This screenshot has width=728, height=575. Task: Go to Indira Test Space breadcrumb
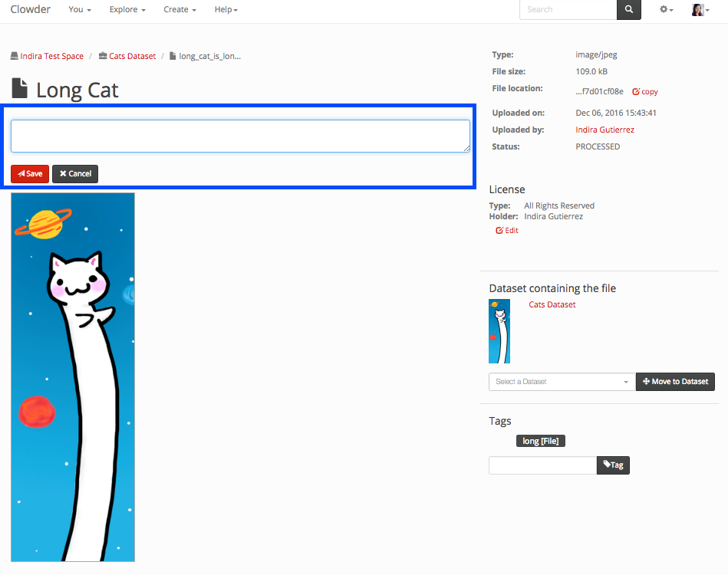click(x=51, y=57)
